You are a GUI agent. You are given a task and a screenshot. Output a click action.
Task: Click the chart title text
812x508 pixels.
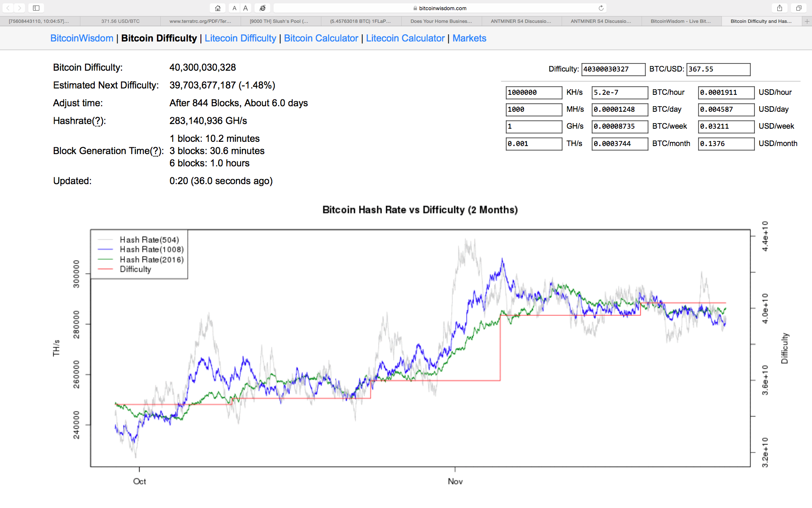(x=420, y=210)
